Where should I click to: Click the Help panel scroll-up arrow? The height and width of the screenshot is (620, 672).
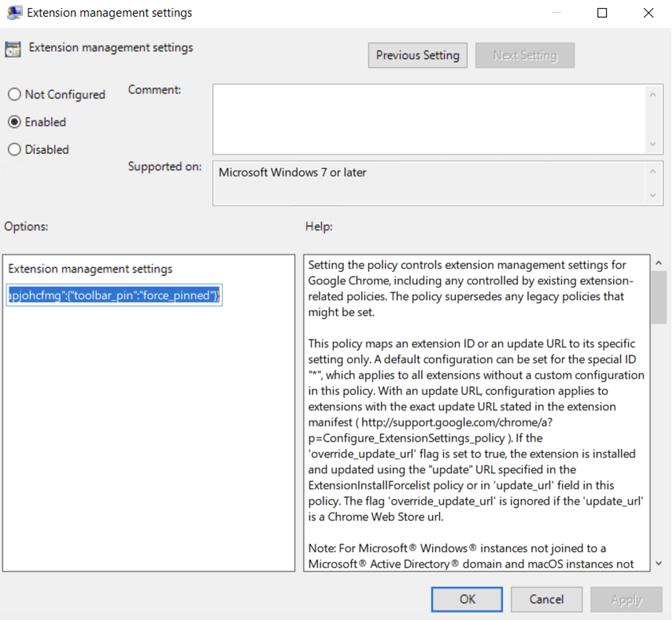pos(659,263)
